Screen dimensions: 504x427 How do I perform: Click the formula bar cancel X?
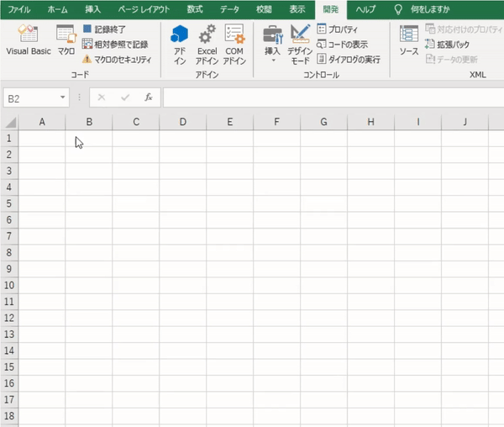coord(102,98)
